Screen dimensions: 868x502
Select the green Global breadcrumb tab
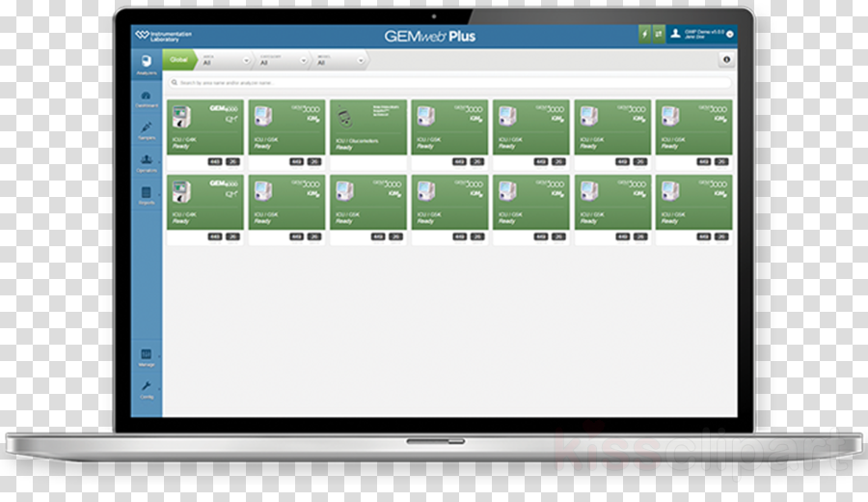point(178,60)
